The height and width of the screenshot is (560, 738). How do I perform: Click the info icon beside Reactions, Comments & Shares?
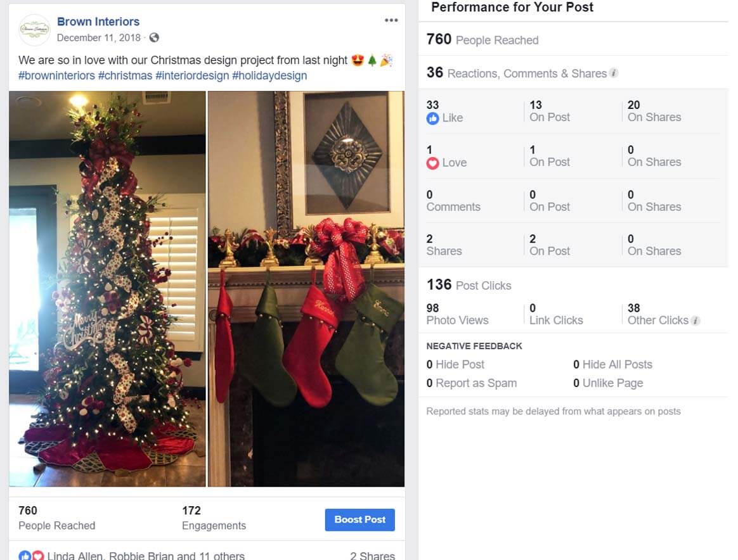coord(614,73)
